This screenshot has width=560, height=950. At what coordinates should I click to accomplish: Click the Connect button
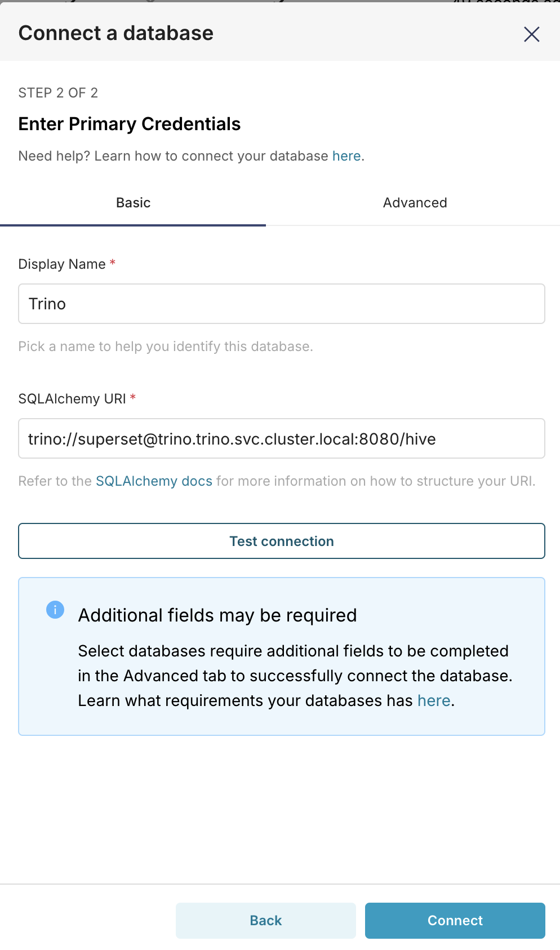455,921
